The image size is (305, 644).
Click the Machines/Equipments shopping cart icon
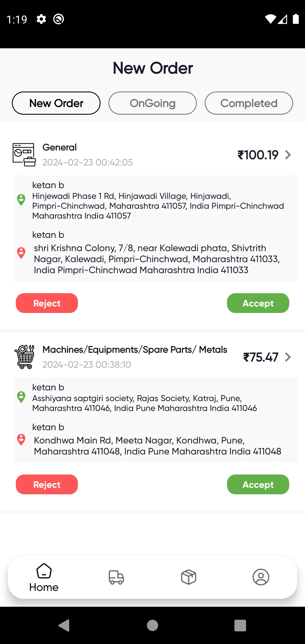click(x=25, y=356)
